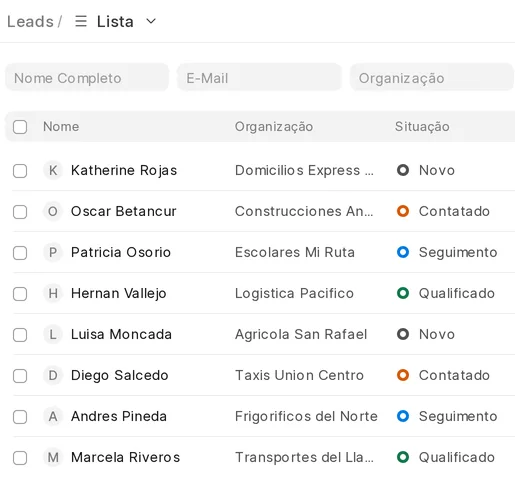The width and height of the screenshot is (515, 480).
Task: Select the Katherine Rojas row checkbox
Action: tap(20, 171)
